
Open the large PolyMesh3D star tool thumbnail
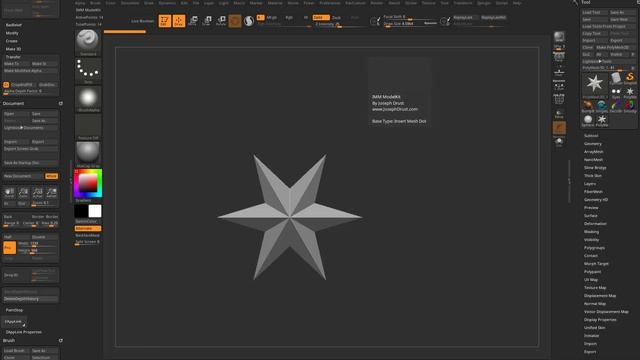tap(594, 84)
